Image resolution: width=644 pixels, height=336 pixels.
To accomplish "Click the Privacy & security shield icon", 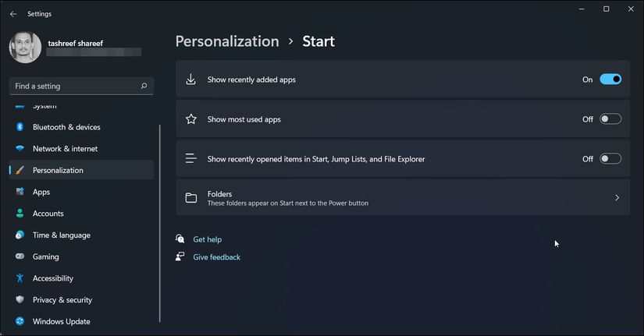I will [x=20, y=300].
